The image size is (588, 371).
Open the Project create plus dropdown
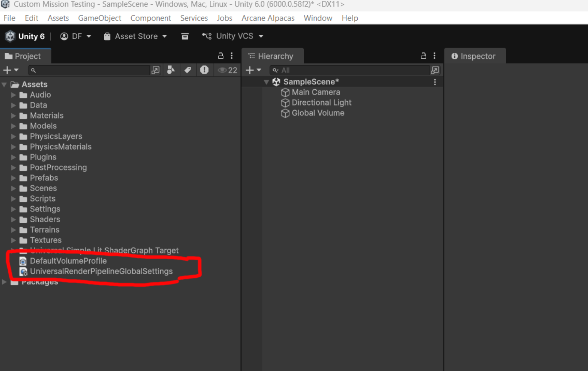[11, 70]
